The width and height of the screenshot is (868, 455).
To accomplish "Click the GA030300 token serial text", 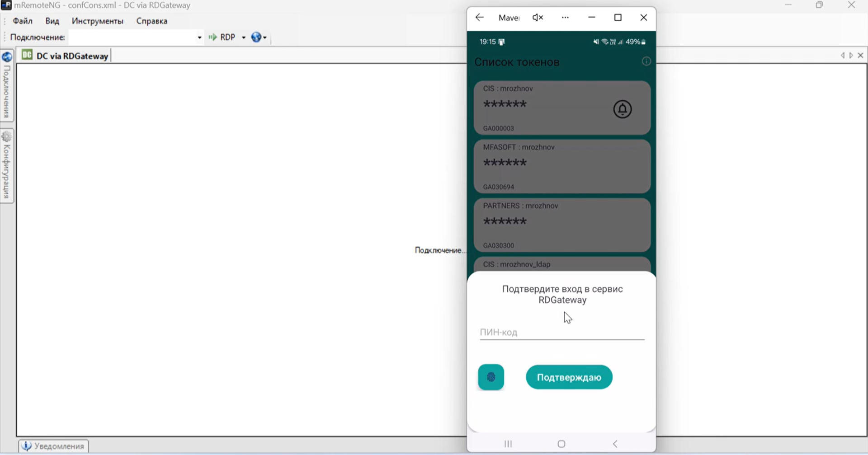I will pyautogui.click(x=498, y=246).
